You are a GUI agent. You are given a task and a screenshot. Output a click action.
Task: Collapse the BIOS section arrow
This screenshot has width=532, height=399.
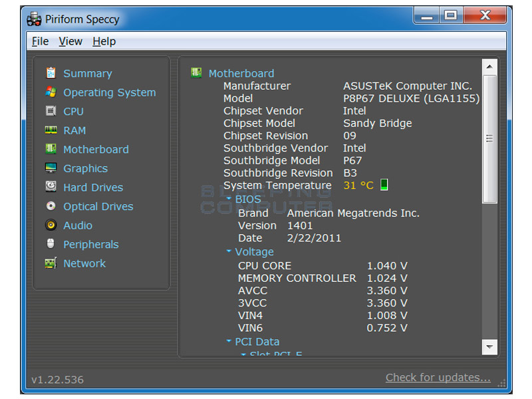click(229, 198)
